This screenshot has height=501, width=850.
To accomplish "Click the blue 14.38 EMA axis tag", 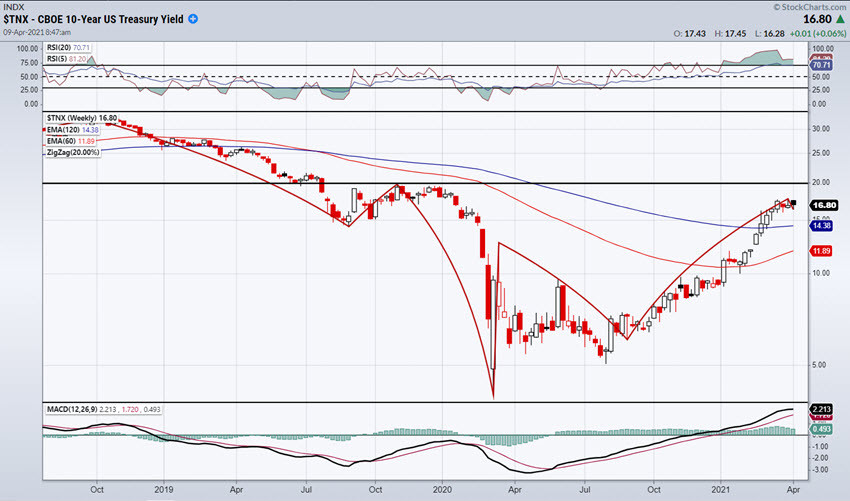I will tap(821, 226).
